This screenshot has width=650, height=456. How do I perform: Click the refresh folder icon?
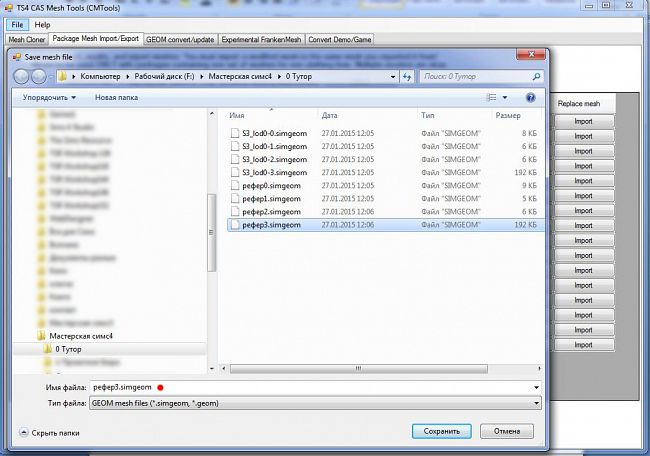(407, 75)
